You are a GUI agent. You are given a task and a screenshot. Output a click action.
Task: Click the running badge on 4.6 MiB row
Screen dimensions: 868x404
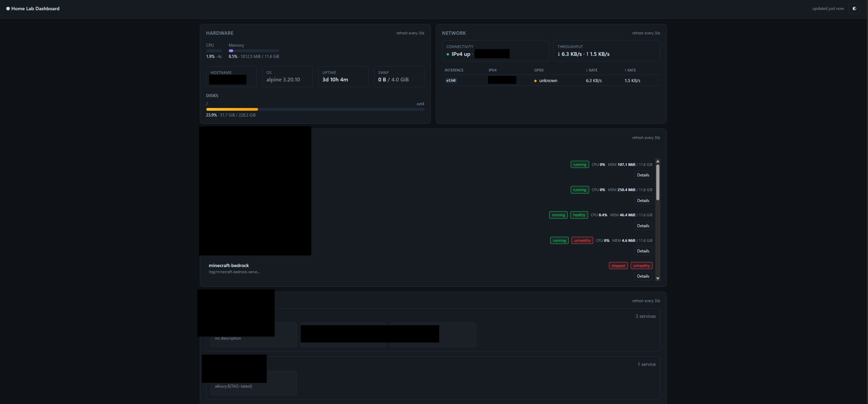(x=559, y=240)
